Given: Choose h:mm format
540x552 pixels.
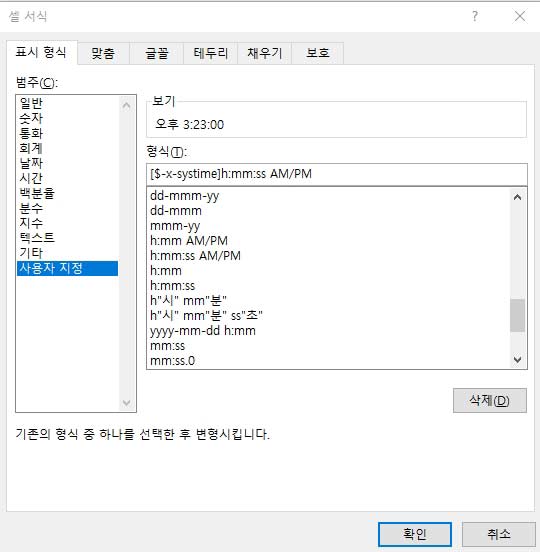Looking at the screenshot, I should click(328, 271).
